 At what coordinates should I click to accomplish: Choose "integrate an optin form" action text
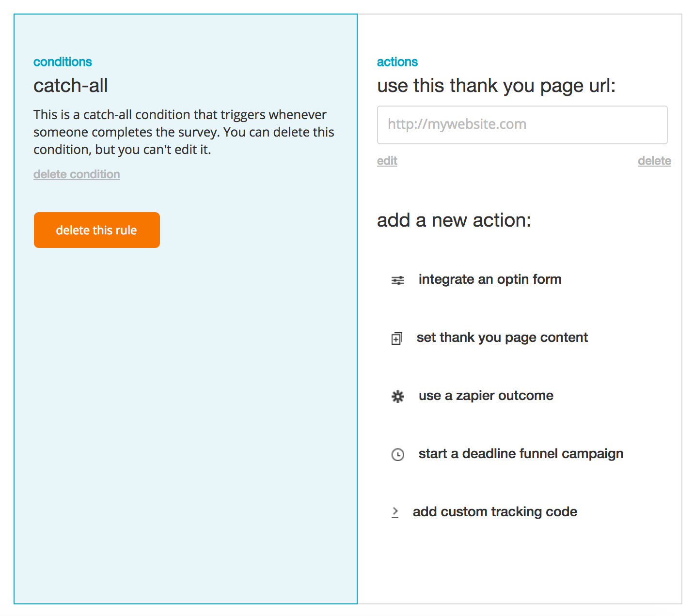point(490,279)
